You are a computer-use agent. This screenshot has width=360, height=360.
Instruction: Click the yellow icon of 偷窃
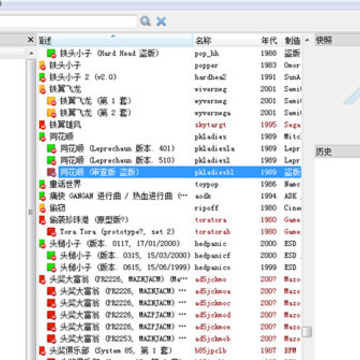coord(42,208)
